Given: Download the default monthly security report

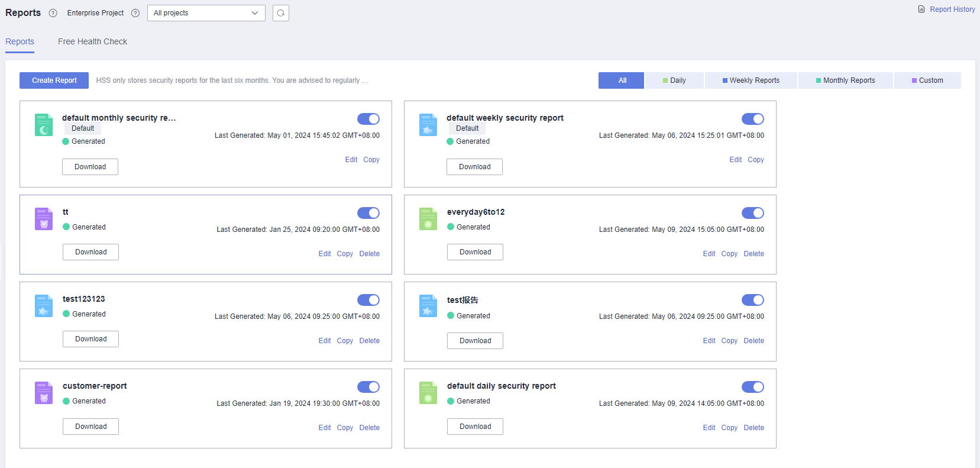Looking at the screenshot, I should pyautogui.click(x=90, y=167).
